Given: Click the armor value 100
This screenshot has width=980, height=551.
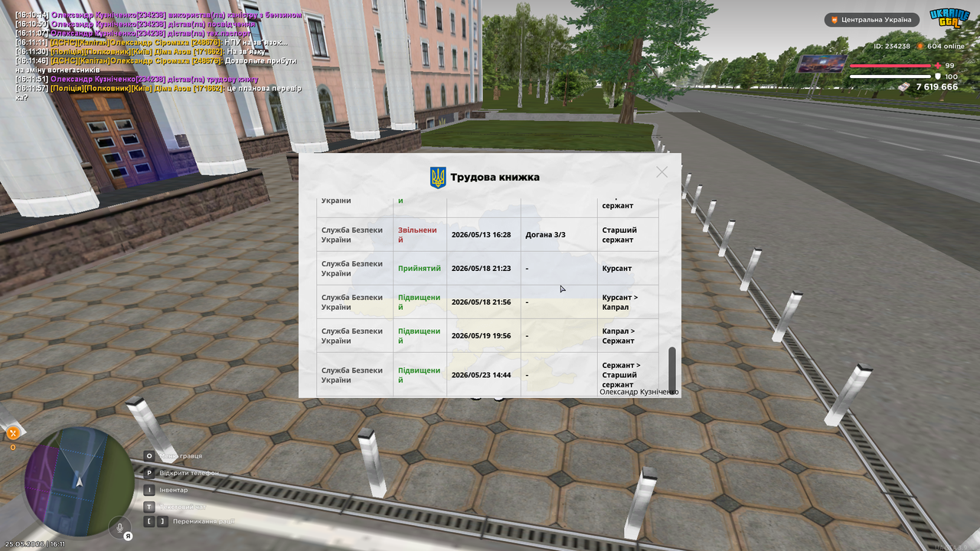Looking at the screenshot, I should [x=951, y=77].
